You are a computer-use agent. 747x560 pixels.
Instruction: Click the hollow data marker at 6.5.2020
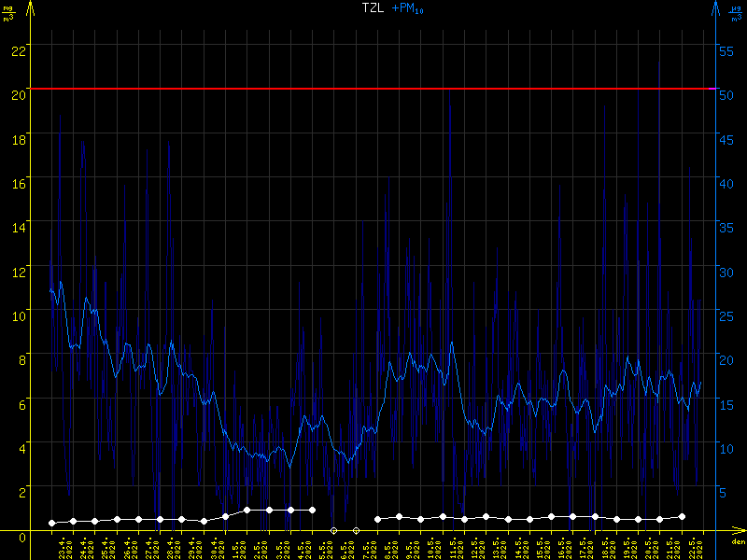coord(356,530)
